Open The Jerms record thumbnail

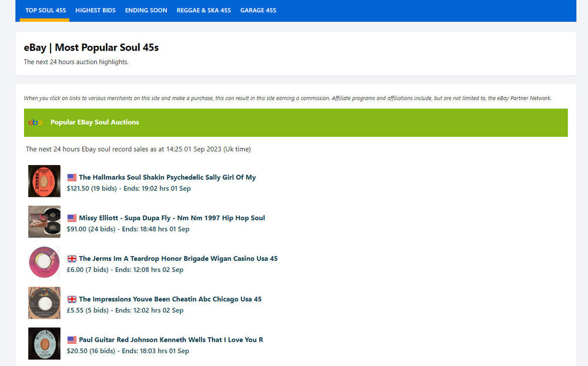44,262
